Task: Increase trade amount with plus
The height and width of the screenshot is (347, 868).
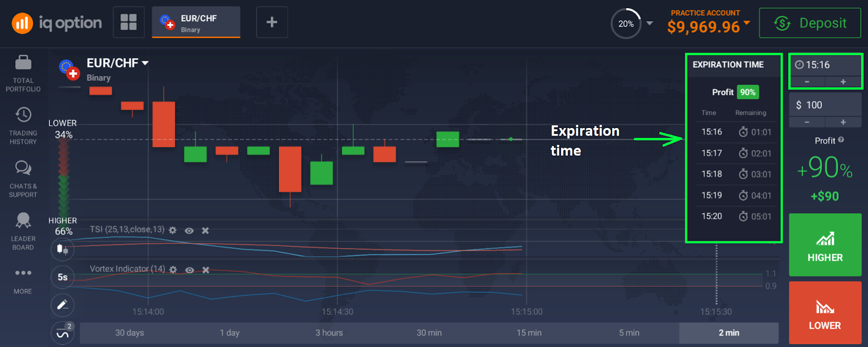Action: click(x=843, y=123)
